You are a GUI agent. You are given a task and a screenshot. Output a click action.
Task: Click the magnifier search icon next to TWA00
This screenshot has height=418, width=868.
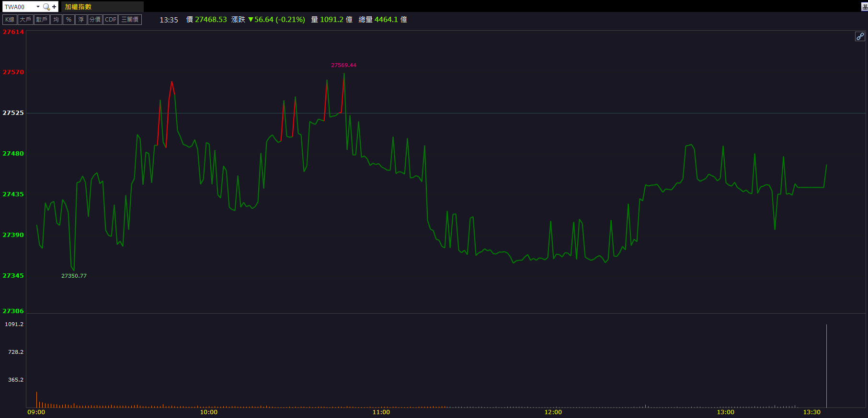tap(46, 7)
